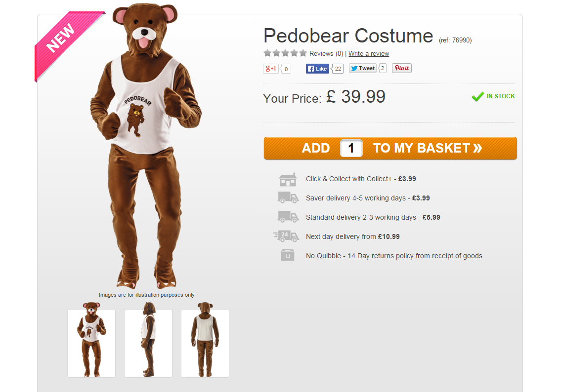
Task: Click the five-star rating row
Action: [x=285, y=53]
